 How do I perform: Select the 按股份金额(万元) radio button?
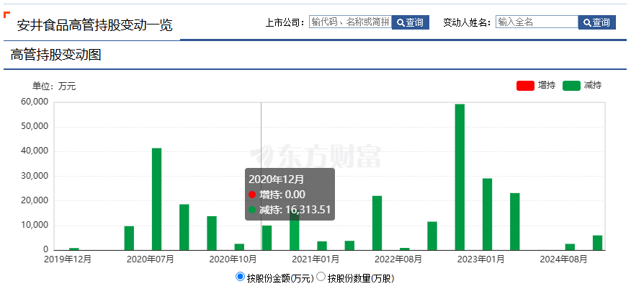240,276
